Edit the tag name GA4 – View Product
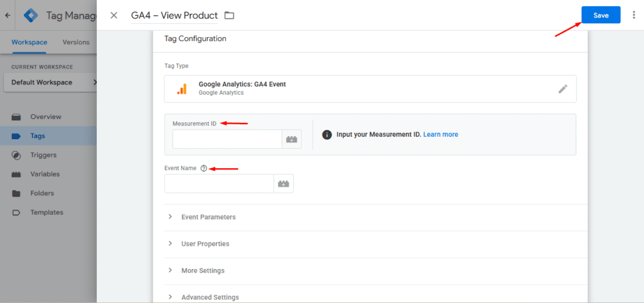 point(174,16)
